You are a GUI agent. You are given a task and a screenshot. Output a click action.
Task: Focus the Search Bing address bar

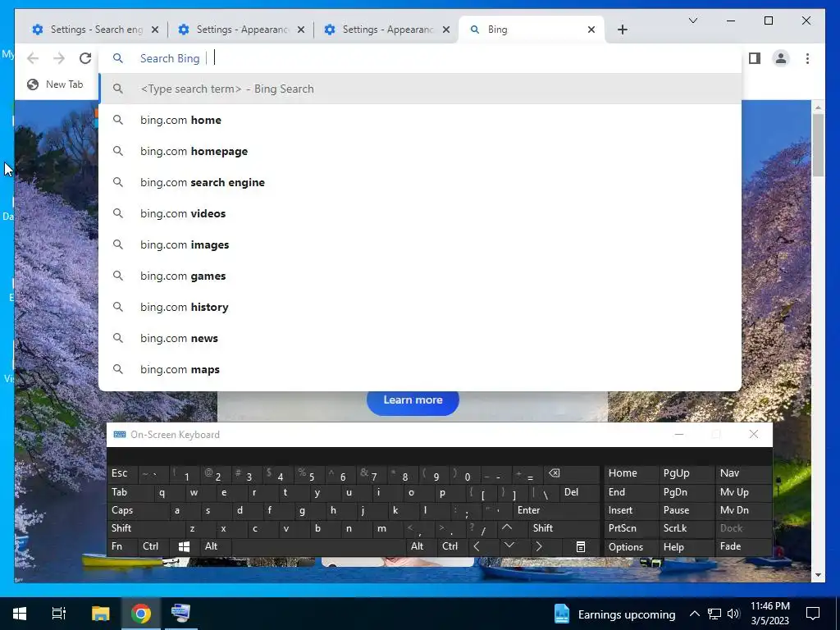pyautogui.click(x=420, y=58)
